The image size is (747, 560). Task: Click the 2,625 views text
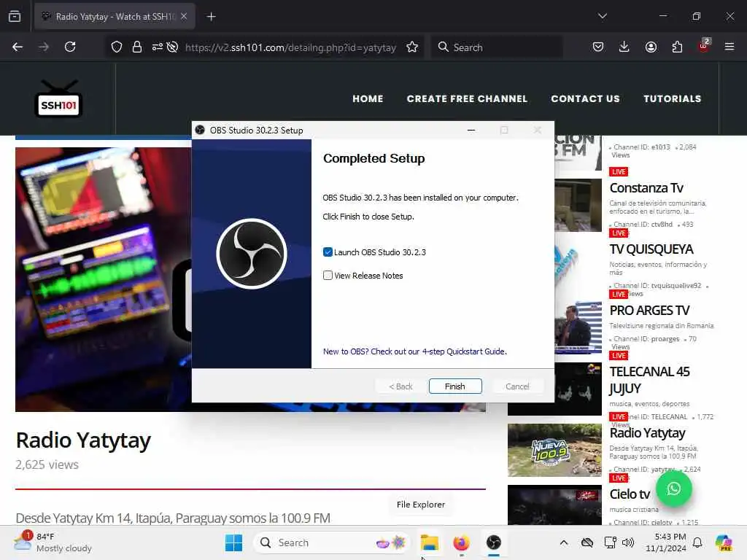(x=47, y=464)
